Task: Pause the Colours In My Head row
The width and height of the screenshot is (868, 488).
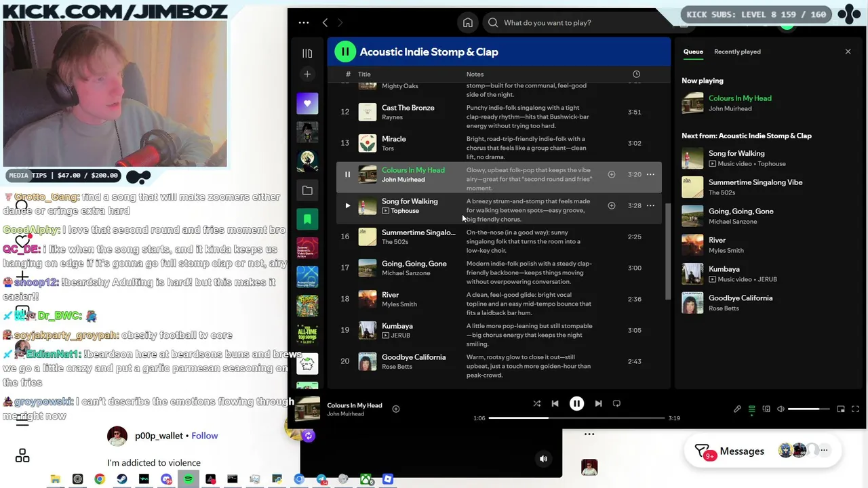Action: (347, 174)
